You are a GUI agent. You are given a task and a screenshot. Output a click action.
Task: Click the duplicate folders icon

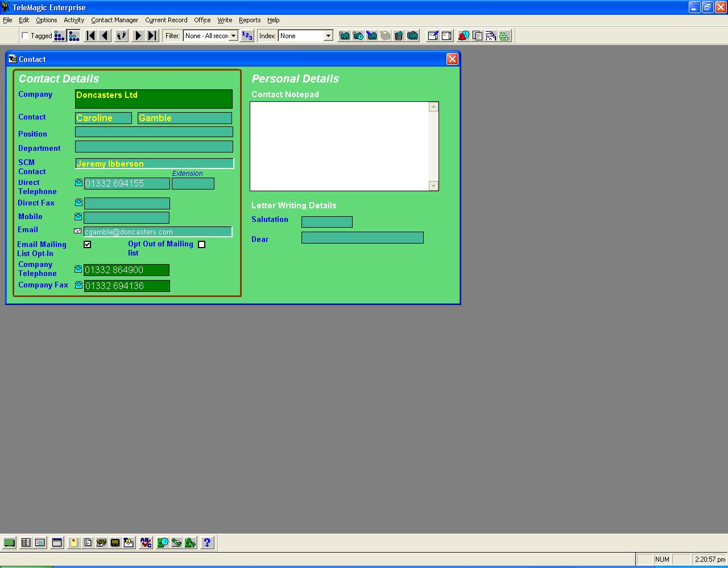412,36
